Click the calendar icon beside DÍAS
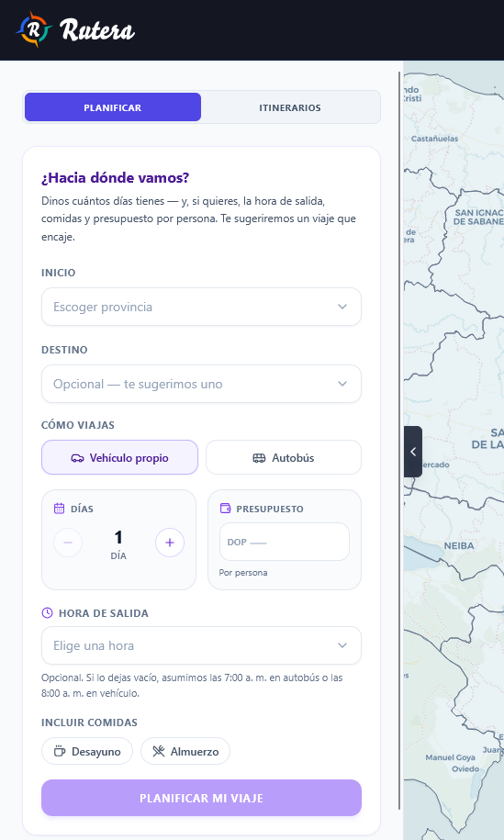This screenshot has width=504, height=840. [x=59, y=509]
